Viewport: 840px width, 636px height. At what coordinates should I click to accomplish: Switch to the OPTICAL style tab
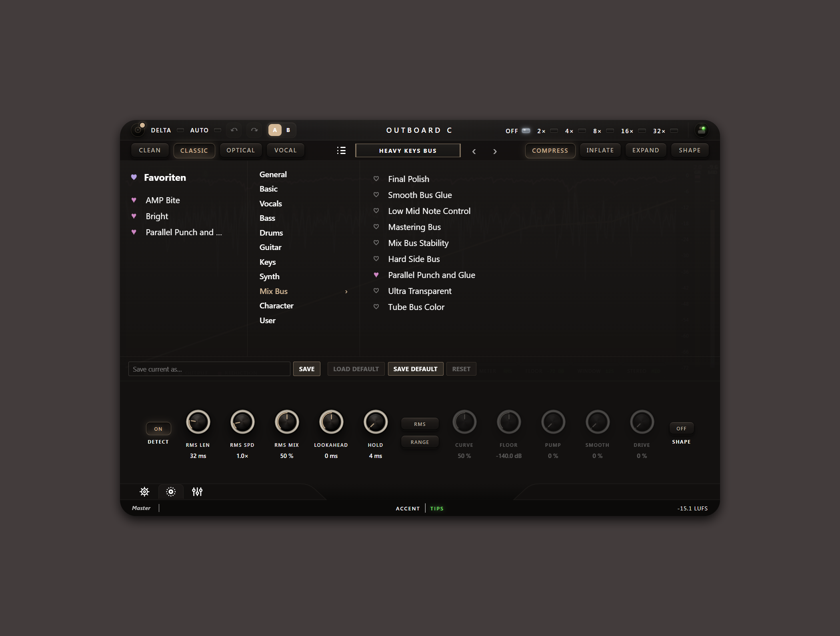point(240,150)
